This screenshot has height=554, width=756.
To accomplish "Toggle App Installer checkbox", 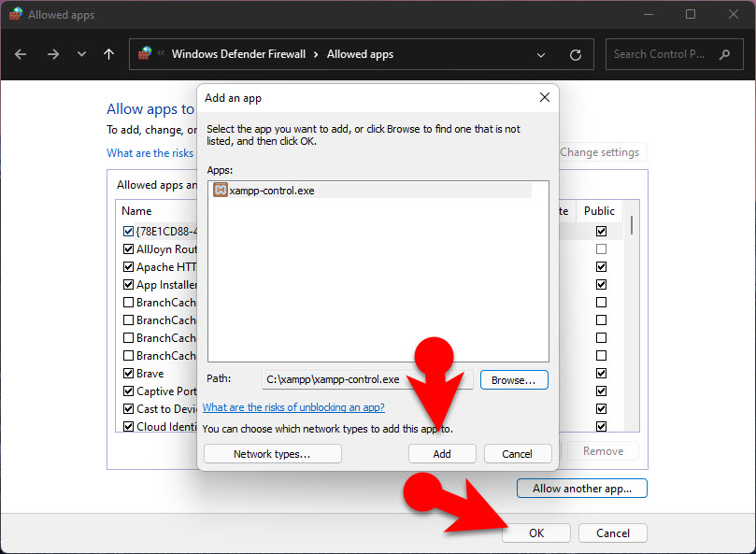I will pos(128,284).
